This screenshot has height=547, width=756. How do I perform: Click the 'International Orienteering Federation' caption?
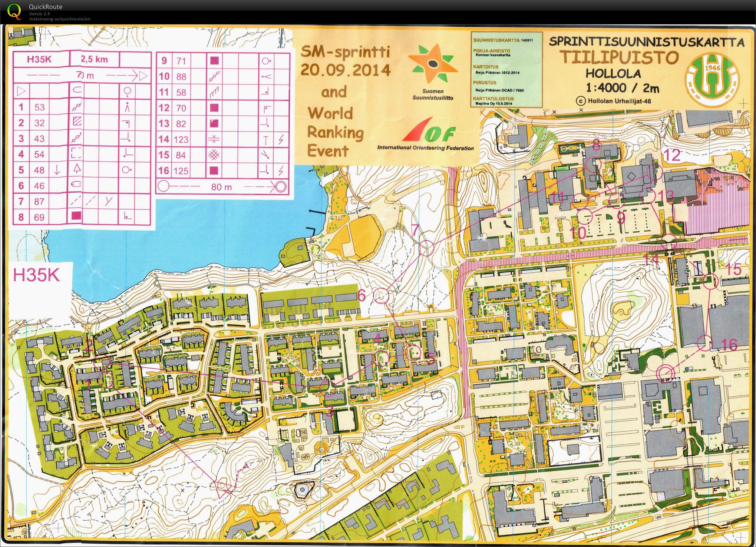click(x=426, y=148)
